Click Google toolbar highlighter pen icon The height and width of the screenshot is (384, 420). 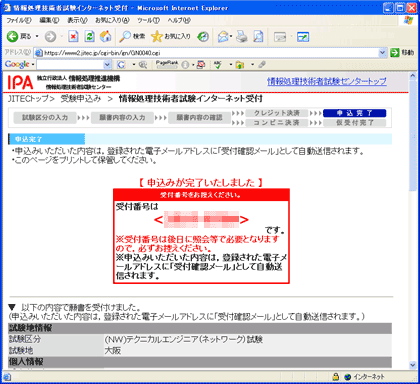click(262, 64)
